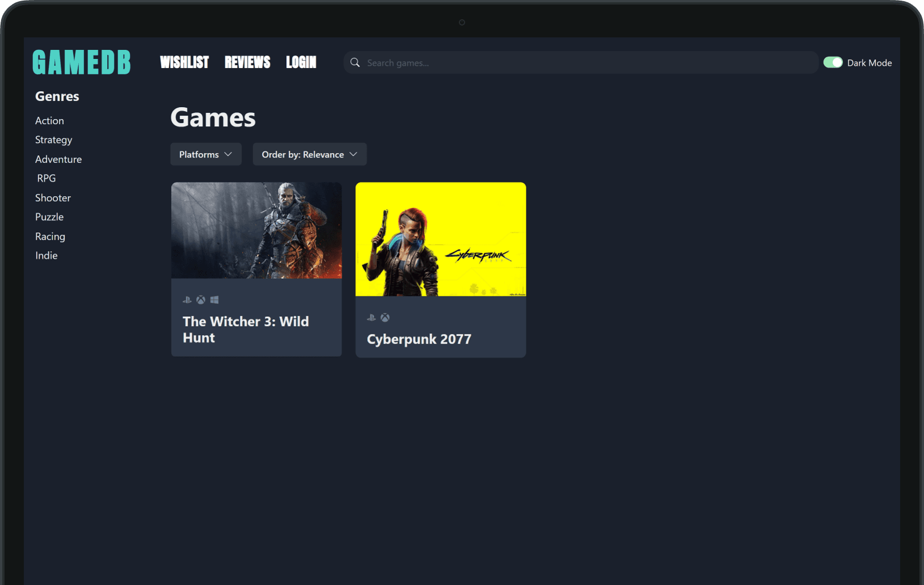Screen dimensions: 924x585
Task: Open the Cyberpunk 2077 cover image
Action: [441, 239]
